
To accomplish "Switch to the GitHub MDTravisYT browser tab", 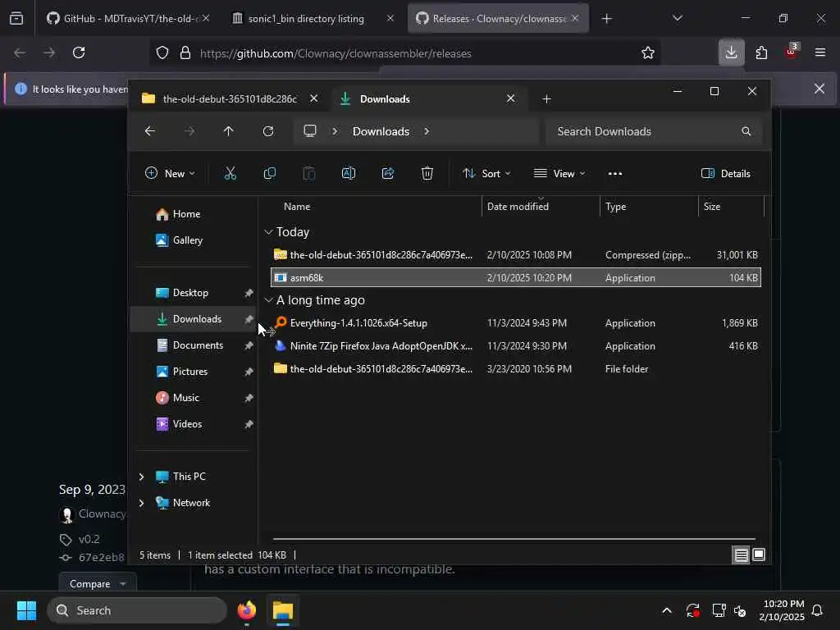I will [x=127, y=19].
